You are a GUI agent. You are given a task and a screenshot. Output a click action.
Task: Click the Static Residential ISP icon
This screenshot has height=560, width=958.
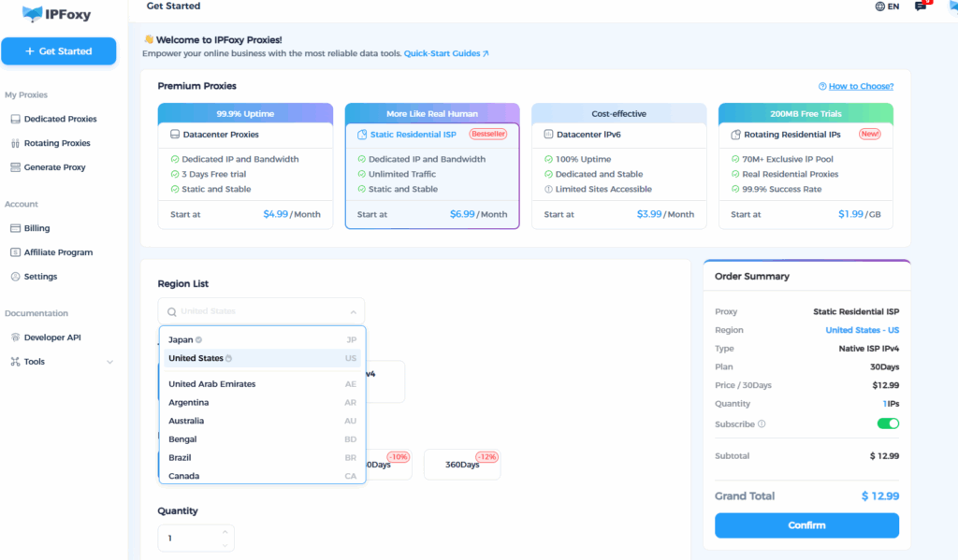[362, 135]
